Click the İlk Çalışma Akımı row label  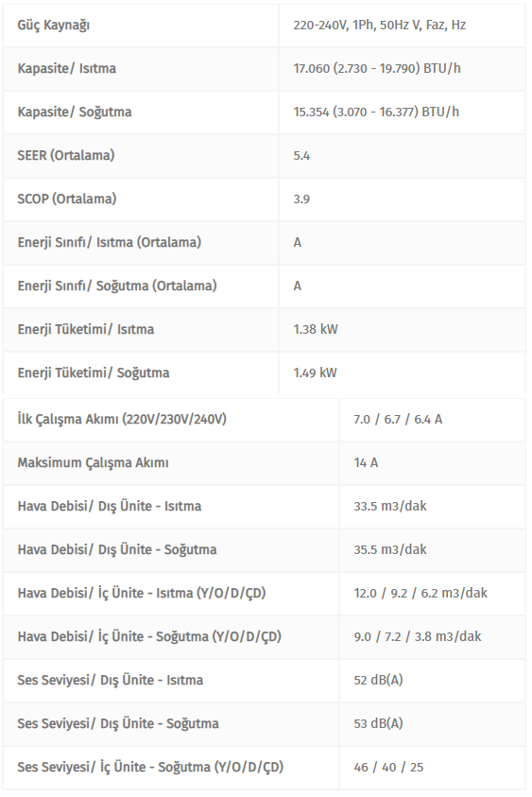click(x=122, y=419)
